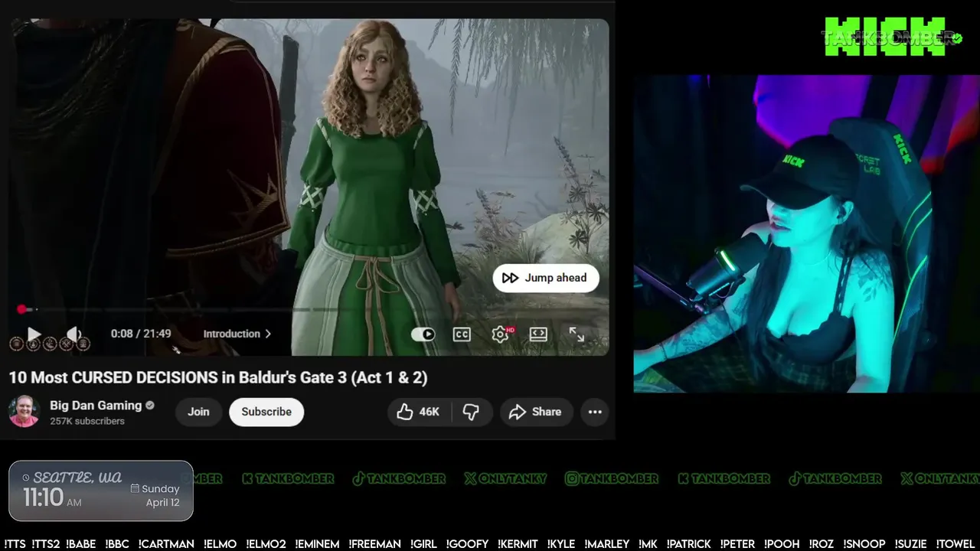Open the video settings gear

tap(501, 334)
